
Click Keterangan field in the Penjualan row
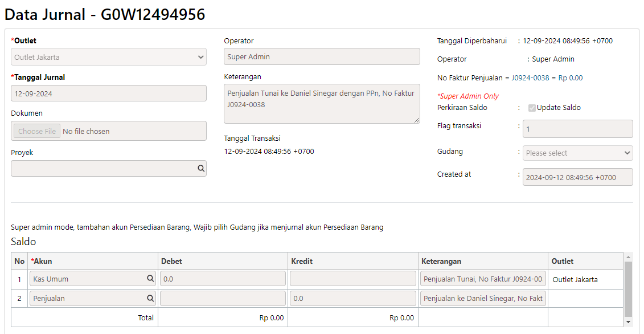pyautogui.click(x=483, y=298)
